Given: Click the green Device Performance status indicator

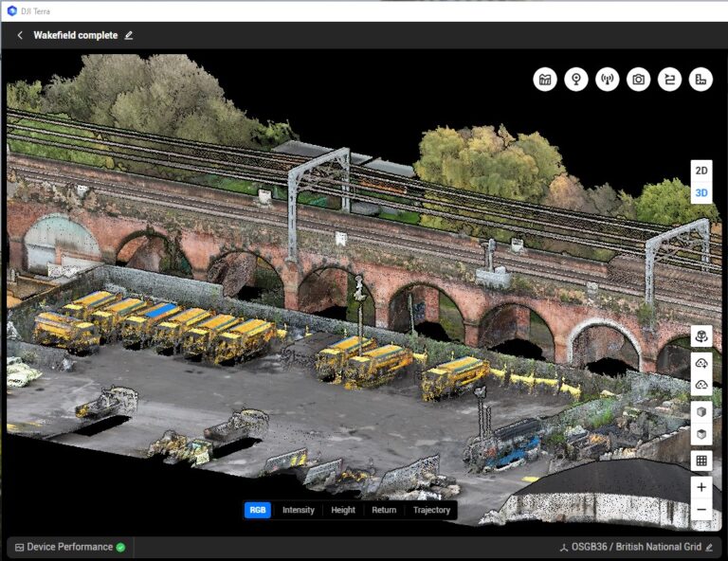Looking at the screenshot, I should (120, 548).
